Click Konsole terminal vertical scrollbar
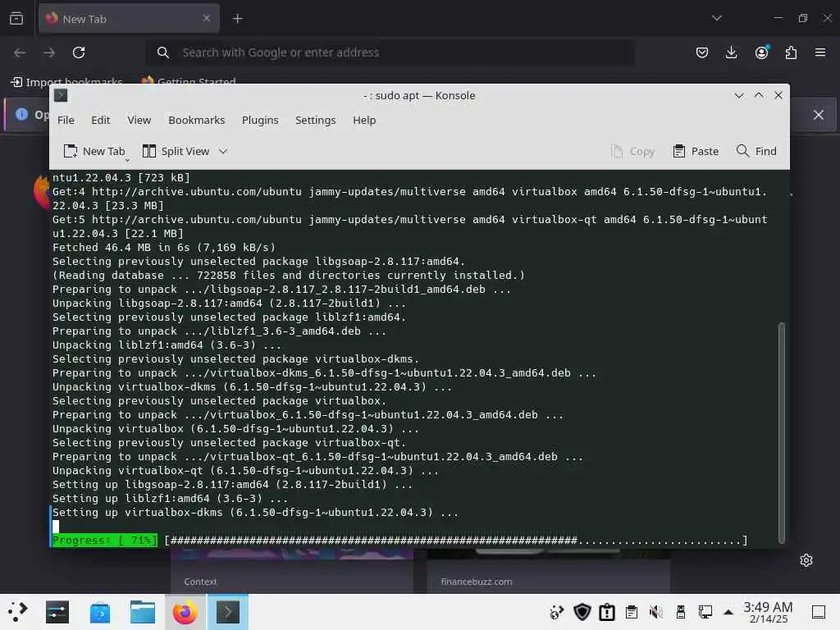The image size is (840, 630). pos(782,431)
